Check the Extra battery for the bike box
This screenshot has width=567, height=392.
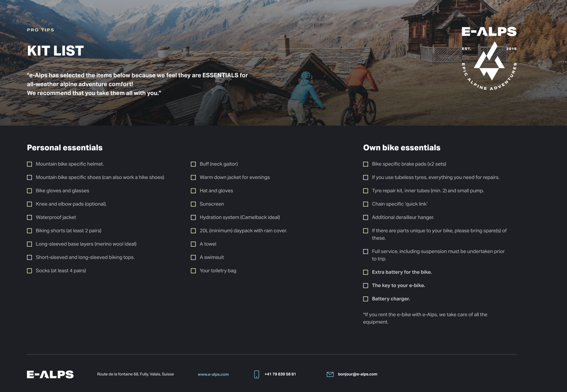366,272
